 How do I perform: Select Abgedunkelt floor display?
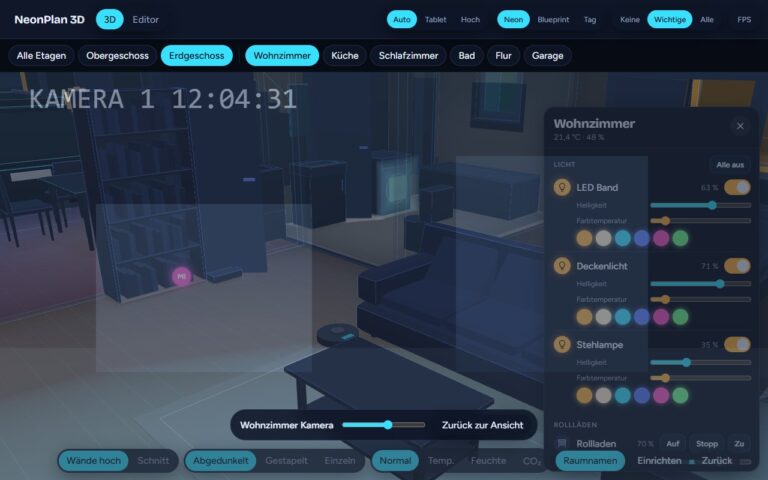[220, 460]
